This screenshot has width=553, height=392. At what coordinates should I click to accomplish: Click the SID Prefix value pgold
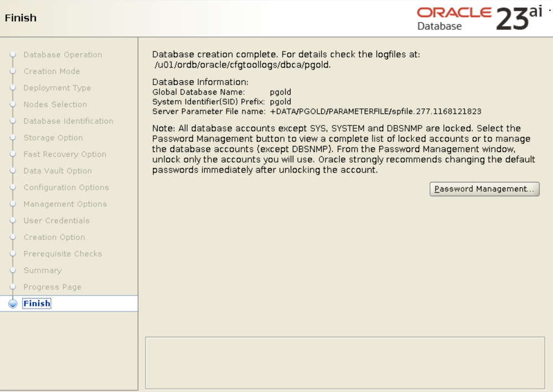pos(281,102)
